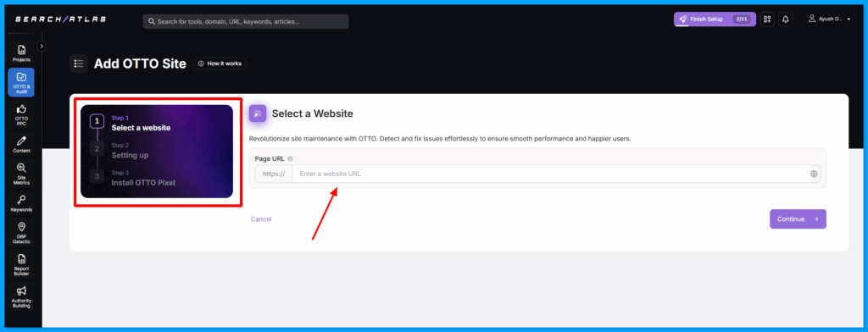The height and width of the screenshot is (332, 868).
Task: Click the Cancel link
Action: pos(261,219)
